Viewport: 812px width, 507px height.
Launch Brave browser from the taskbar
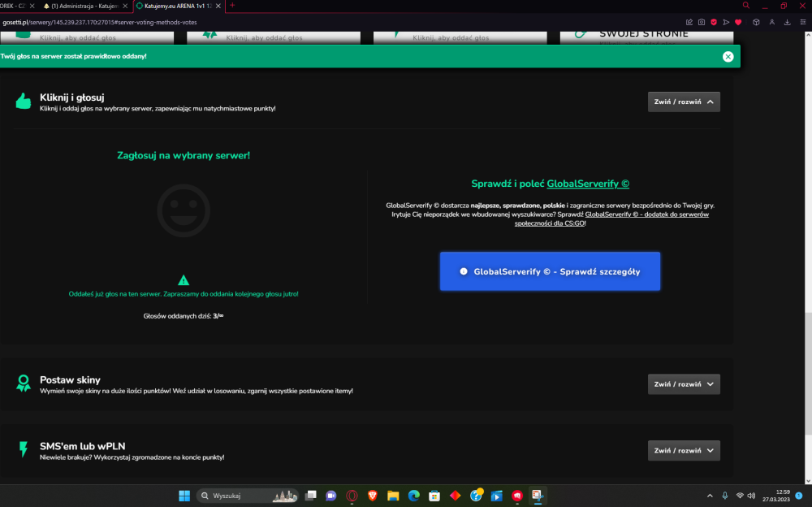pos(373,496)
